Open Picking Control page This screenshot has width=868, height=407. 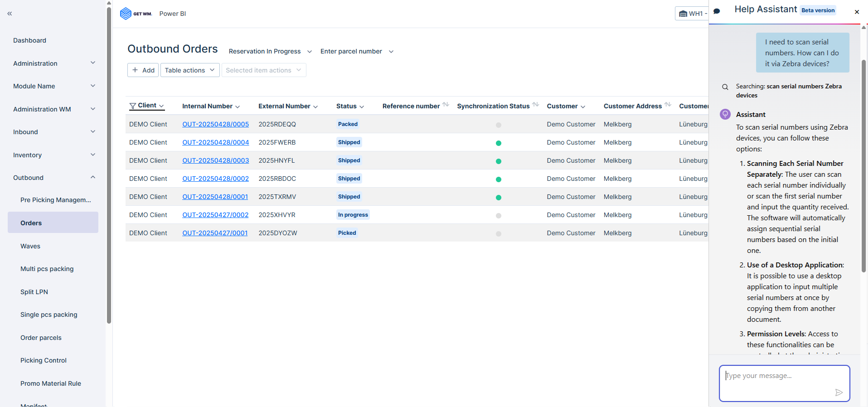tap(43, 360)
